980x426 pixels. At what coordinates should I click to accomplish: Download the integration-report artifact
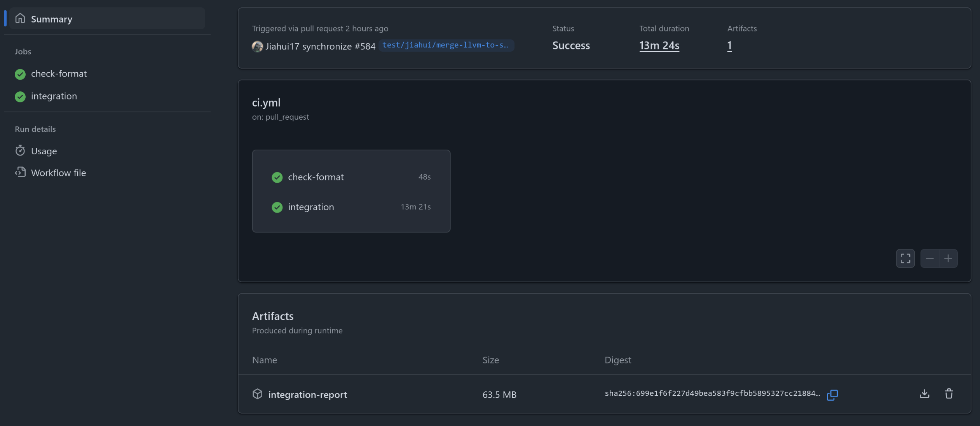click(924, 394)
